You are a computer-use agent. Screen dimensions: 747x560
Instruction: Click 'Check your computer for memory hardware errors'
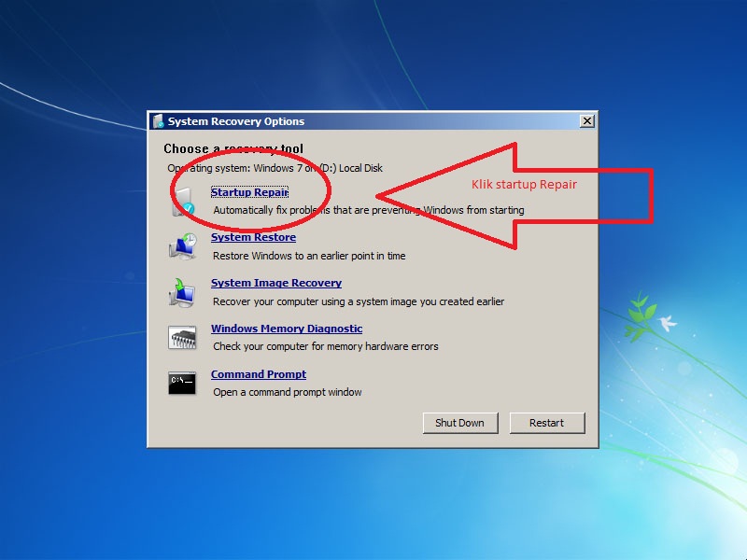coord(326,346)
